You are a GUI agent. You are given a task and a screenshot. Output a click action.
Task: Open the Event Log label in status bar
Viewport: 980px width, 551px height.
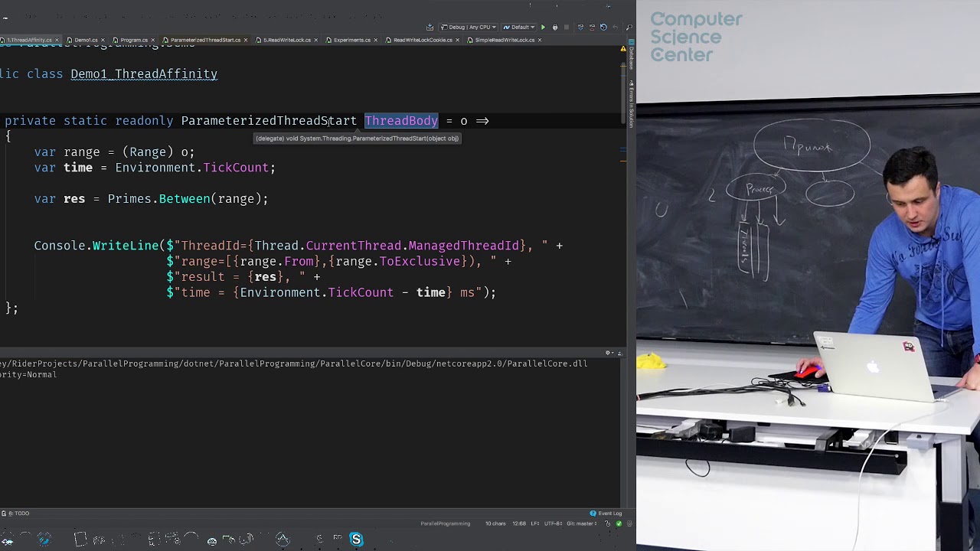click(x=609, y=513)
